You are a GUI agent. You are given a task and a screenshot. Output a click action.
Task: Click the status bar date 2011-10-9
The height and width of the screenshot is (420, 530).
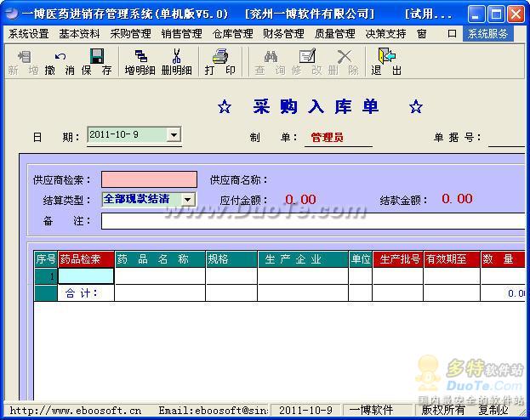(305, 411)
